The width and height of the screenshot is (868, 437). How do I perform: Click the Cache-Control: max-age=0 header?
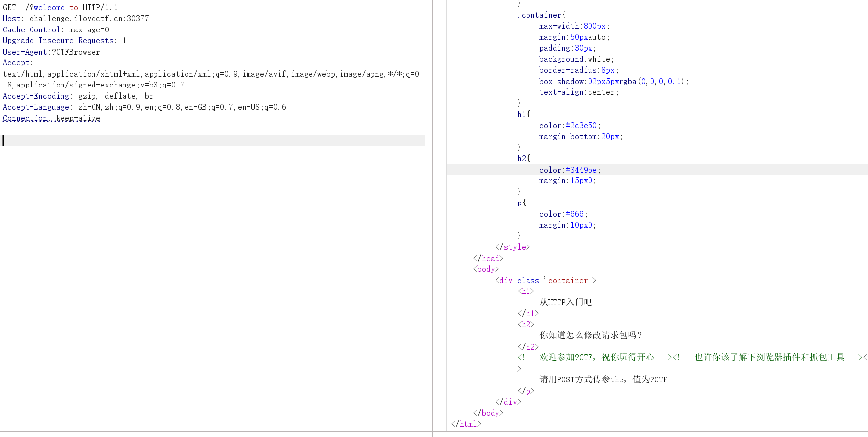(56, 29)
